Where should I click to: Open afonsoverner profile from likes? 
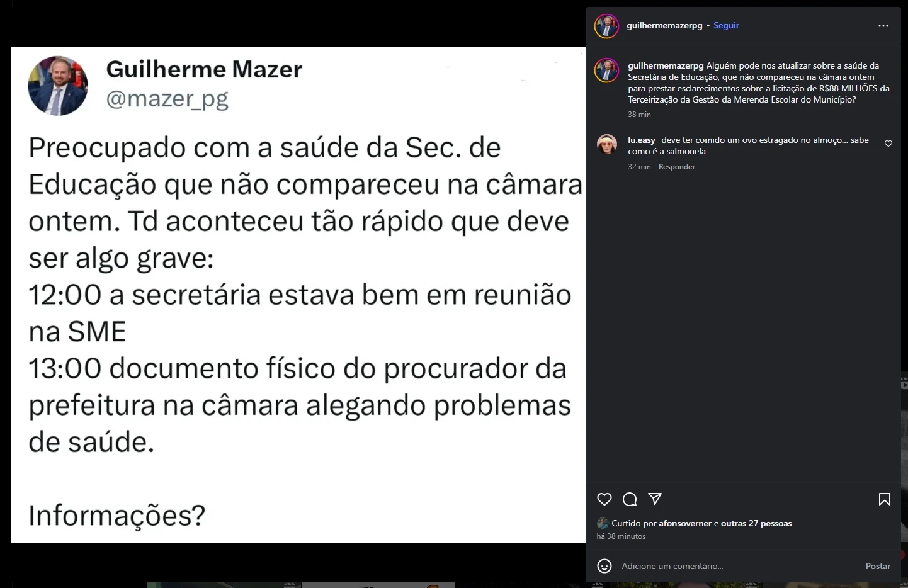(x=685, y=523)
